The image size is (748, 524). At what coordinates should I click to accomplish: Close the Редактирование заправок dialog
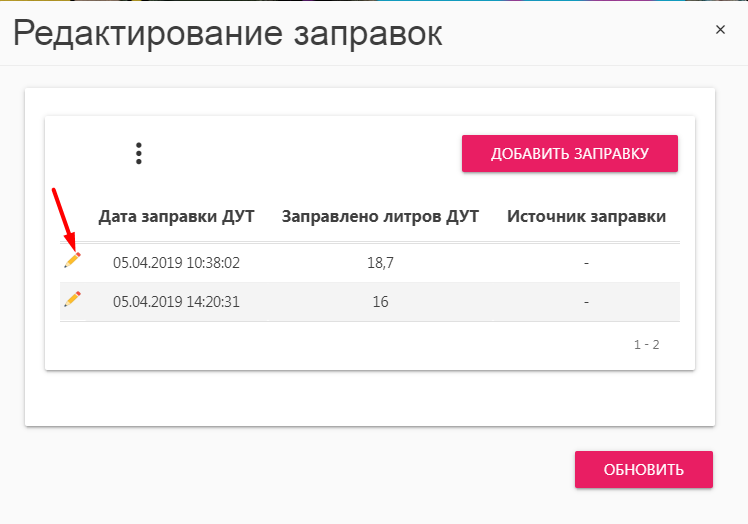(720, 30)
